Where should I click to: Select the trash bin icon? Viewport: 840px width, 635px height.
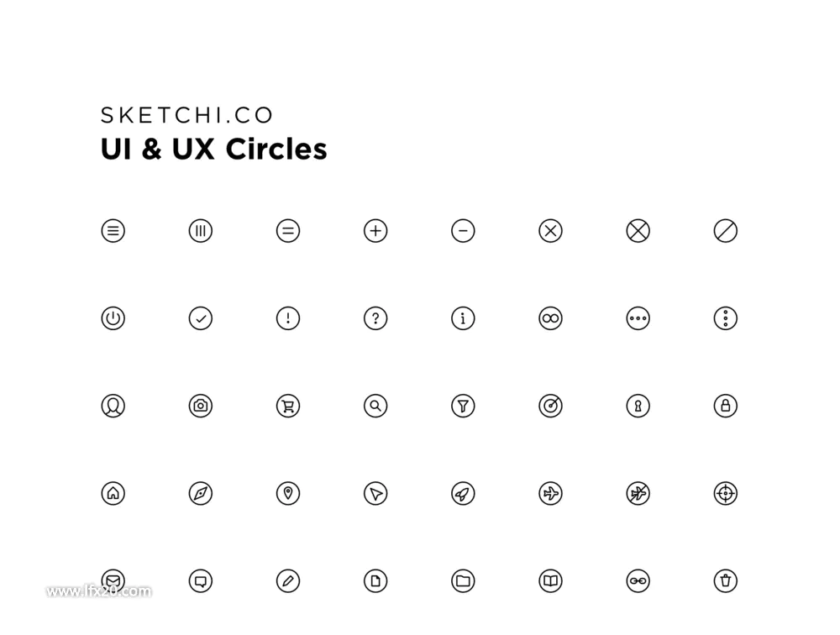(726, 581)
